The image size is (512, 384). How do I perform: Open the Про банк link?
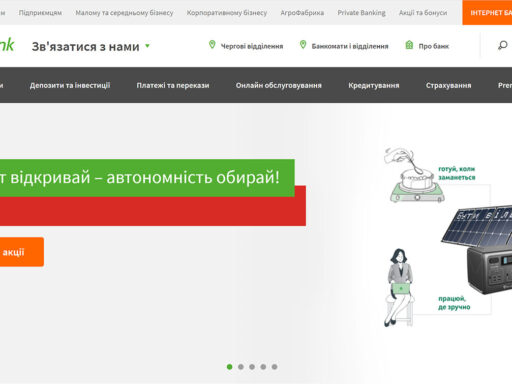[x=434, y=46]
